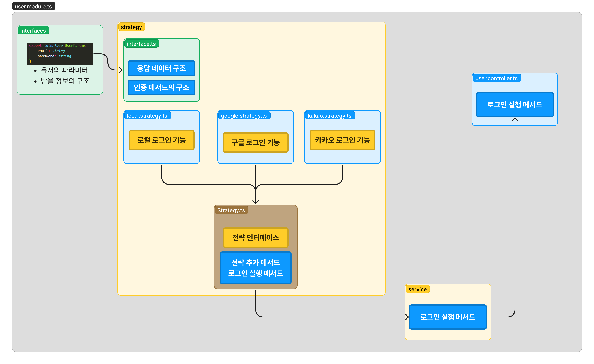The width and height of the screenshot is (594, 364).
Task: Select the 응답 데이터 구조 box
Action: pos(161,68)
